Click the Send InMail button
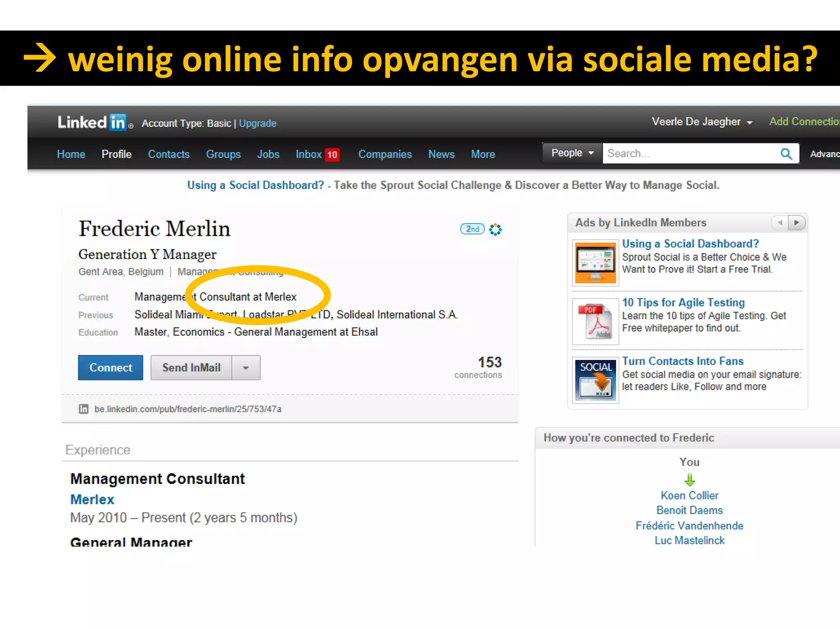840x630 pixels. click(191, 367)
